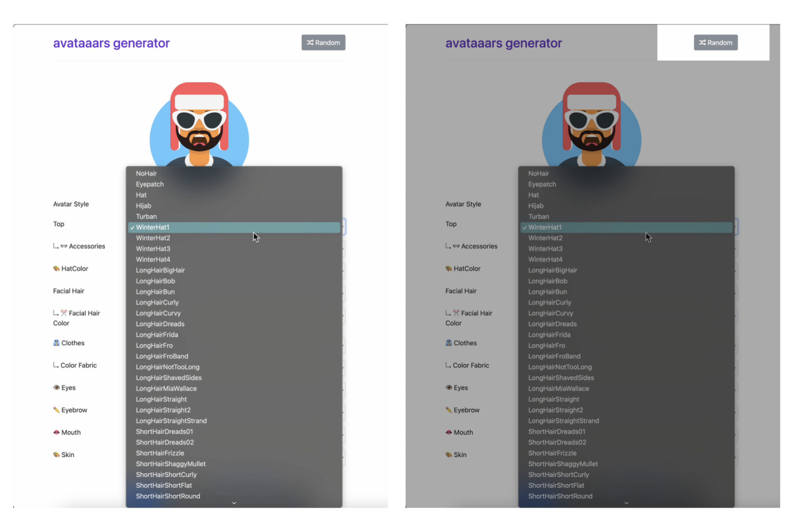Image resolution: width=799 pixels, height=532 pixels.
Task: Click the Skin palette icon in right panel
Action: pos(448,455)
